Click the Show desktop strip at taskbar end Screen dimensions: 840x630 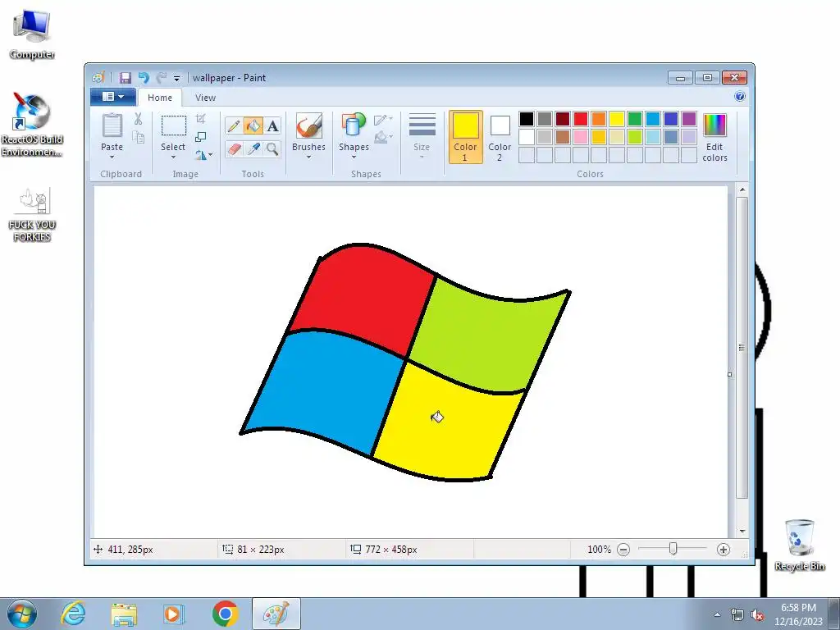pos(834,614)
